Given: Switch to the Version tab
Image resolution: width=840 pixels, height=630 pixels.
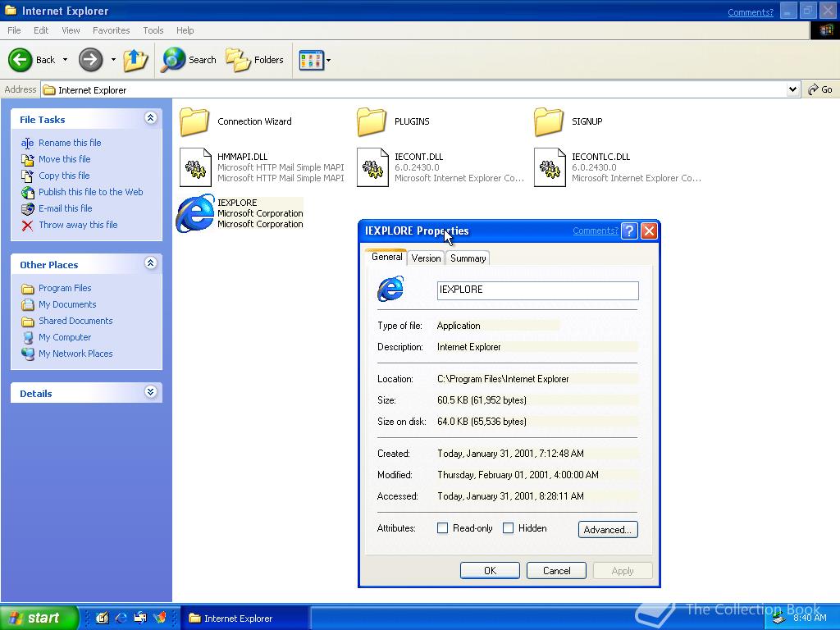Looking at the screenshot, I should coord(426,258).
